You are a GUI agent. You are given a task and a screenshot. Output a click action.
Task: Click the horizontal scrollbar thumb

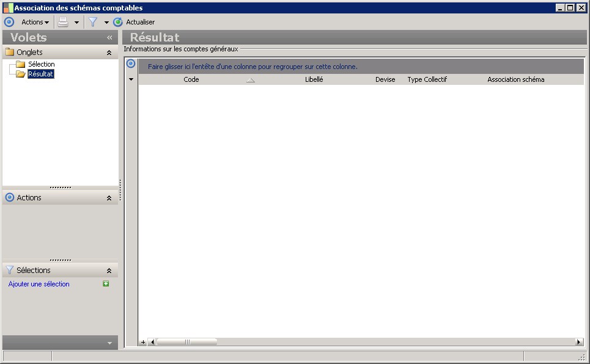[187, 342]
